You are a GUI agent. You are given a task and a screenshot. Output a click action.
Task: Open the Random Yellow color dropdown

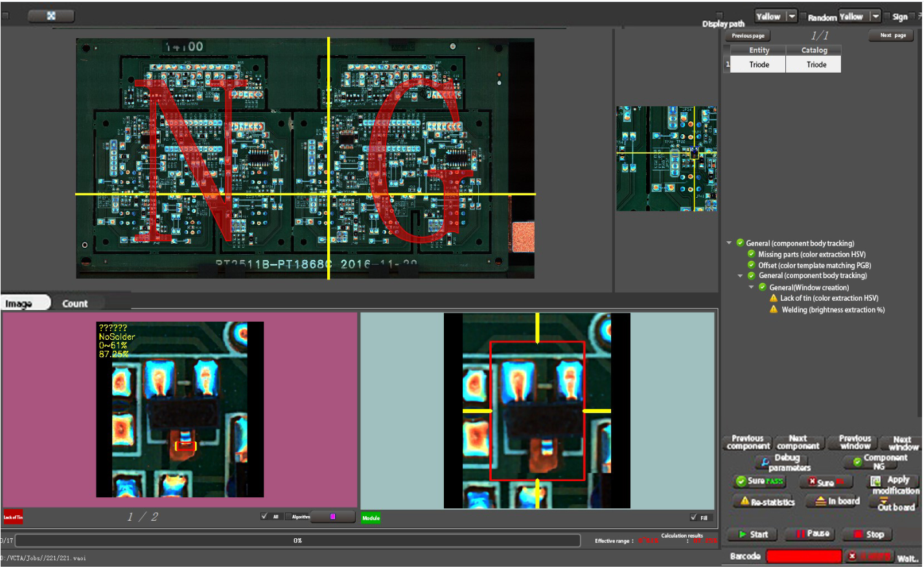pos(875,17)
